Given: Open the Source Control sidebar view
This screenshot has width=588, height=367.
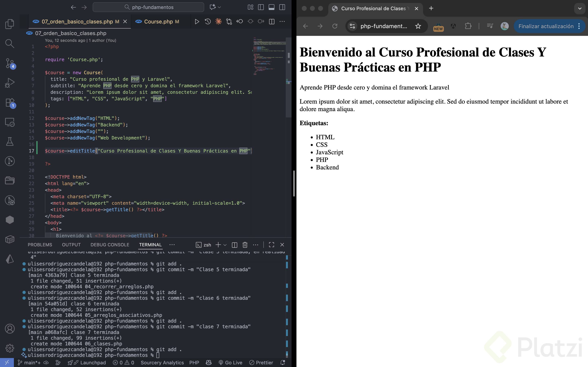Looking at the screenshot, I should tap(10, 63).
